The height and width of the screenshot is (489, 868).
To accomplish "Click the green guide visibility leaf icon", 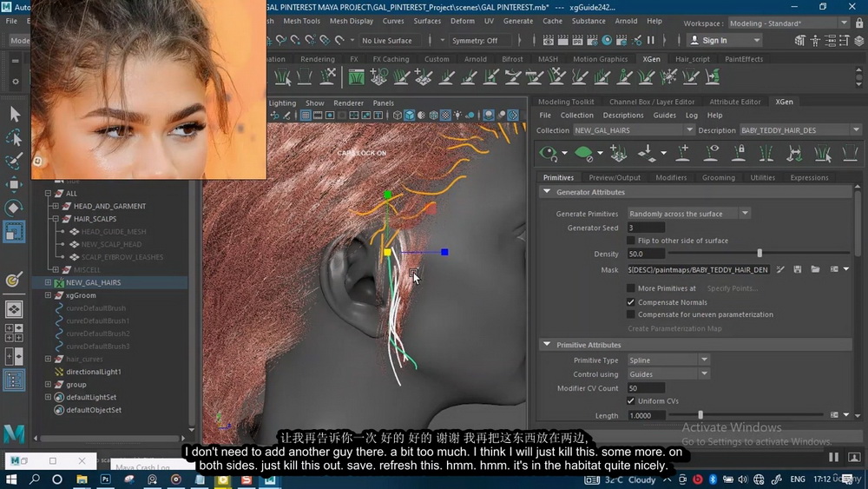I will (583, 153).
